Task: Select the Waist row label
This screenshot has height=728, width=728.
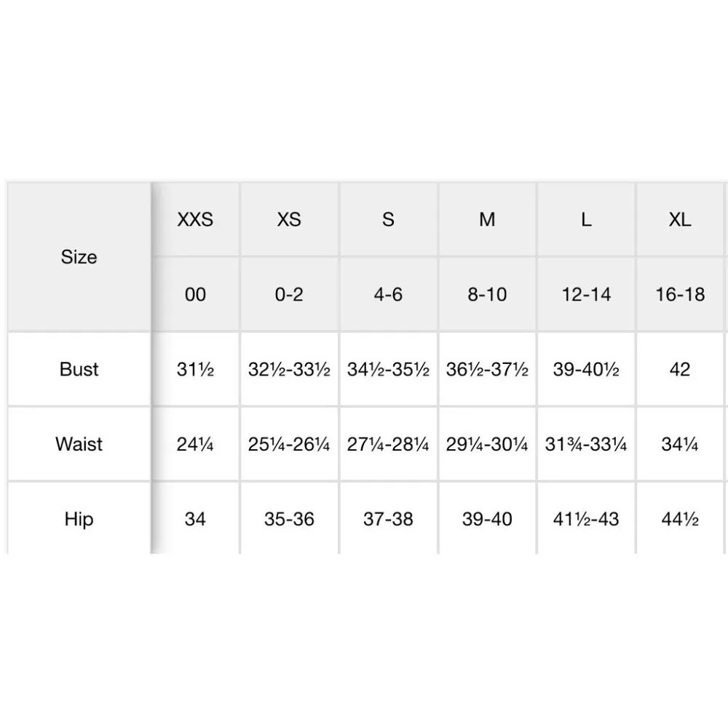Action: (x=79, y=444)
